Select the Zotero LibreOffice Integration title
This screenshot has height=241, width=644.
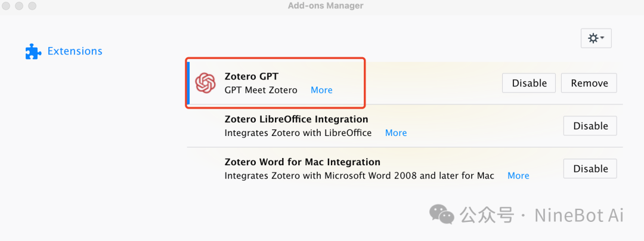pos(296,119)
